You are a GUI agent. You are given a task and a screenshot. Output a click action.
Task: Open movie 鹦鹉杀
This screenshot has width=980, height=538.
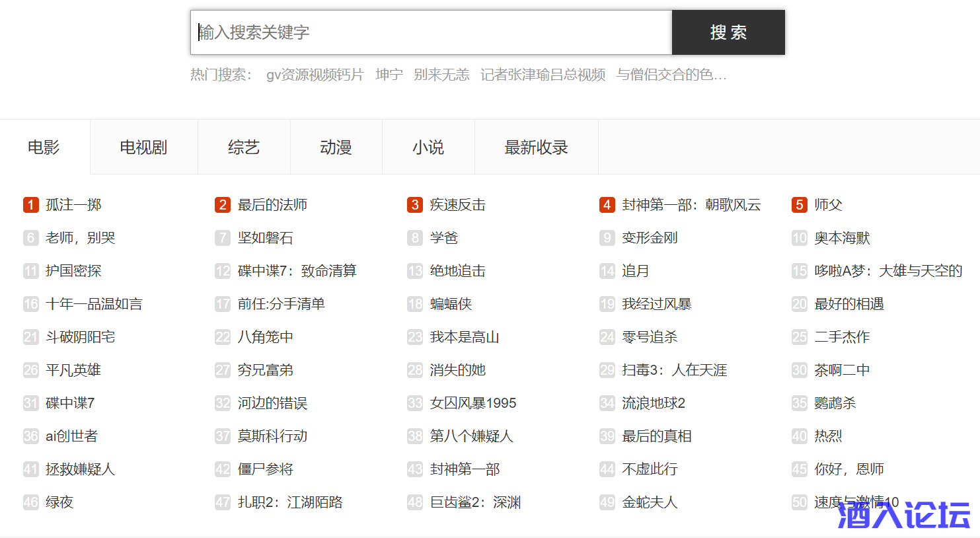tap(835, 403)
